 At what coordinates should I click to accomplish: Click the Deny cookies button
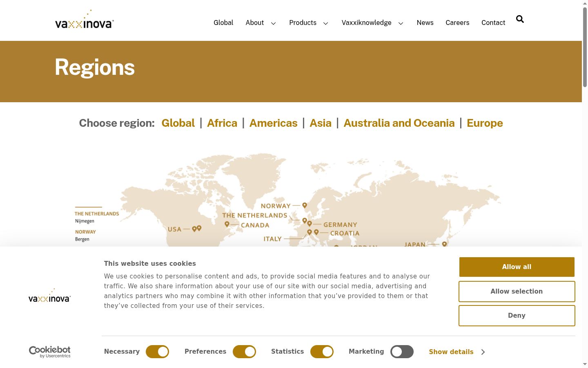coord(517,316)
